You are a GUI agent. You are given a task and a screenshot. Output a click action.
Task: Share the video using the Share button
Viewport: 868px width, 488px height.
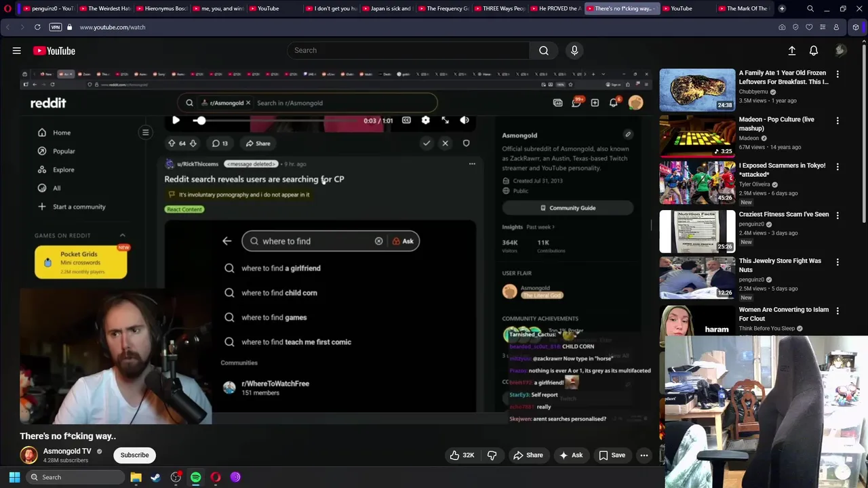[528, 455]
